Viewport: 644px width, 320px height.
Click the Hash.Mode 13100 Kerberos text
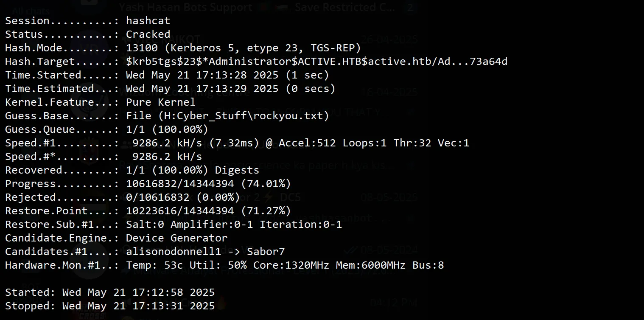pos(243,48)
